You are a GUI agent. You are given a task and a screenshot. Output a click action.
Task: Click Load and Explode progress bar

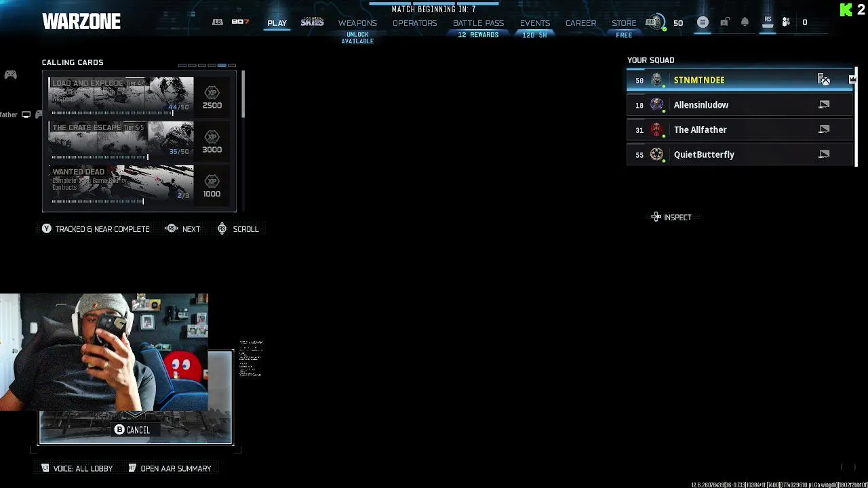click(112, 113)
